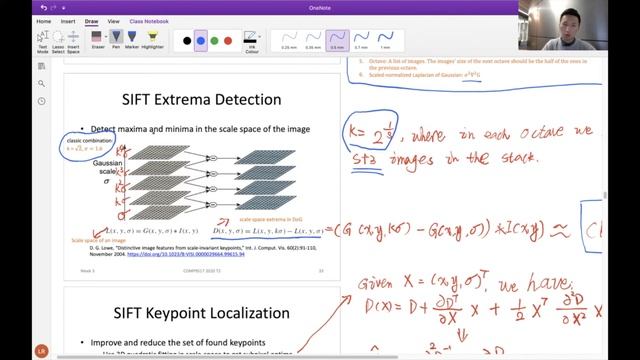Expand the Eraser options arrow
640x360 pixels.
[106, 37]
